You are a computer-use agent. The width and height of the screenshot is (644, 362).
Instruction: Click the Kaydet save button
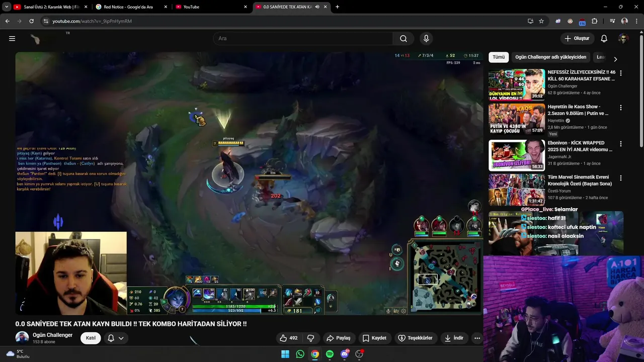[374, 338]
